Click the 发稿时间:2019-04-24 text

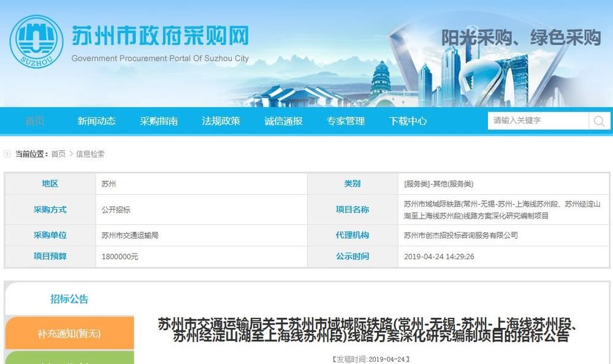pyautogui.click(x=370, y=359)
